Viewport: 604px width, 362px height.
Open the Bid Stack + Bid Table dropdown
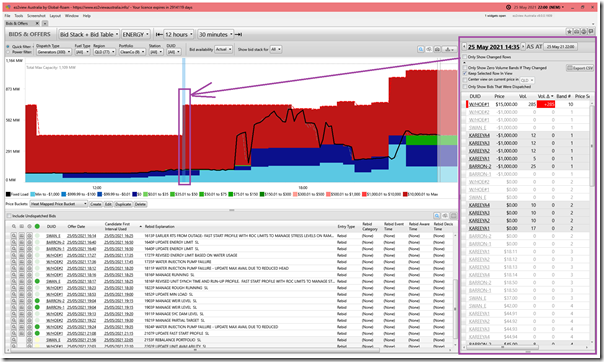(x=89, y=34)
